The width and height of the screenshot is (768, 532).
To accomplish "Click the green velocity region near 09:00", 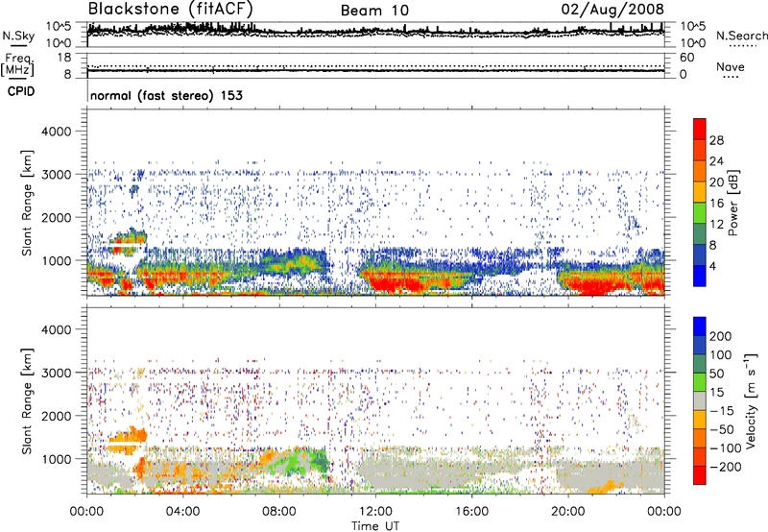I will (297, 462).
